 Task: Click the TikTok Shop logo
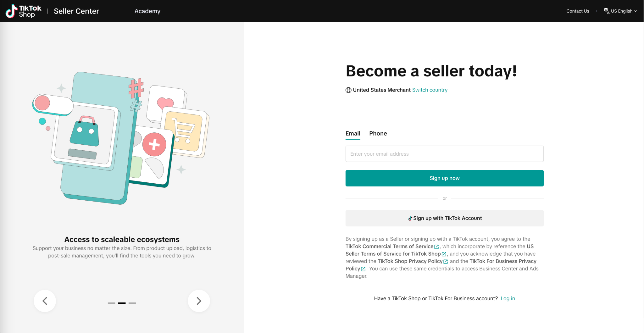point(23,11)
